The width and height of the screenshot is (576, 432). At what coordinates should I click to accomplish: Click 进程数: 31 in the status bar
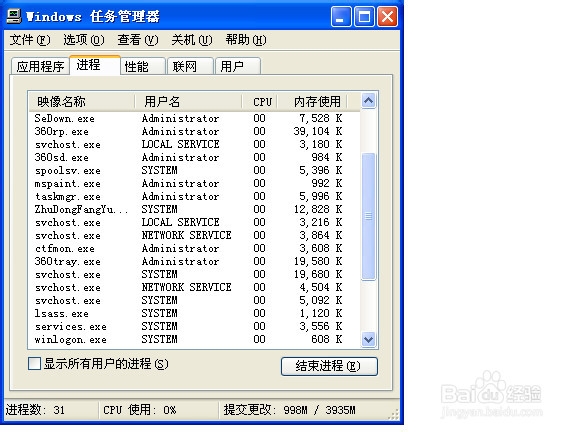pyautogui.click(x=35, y=410)
